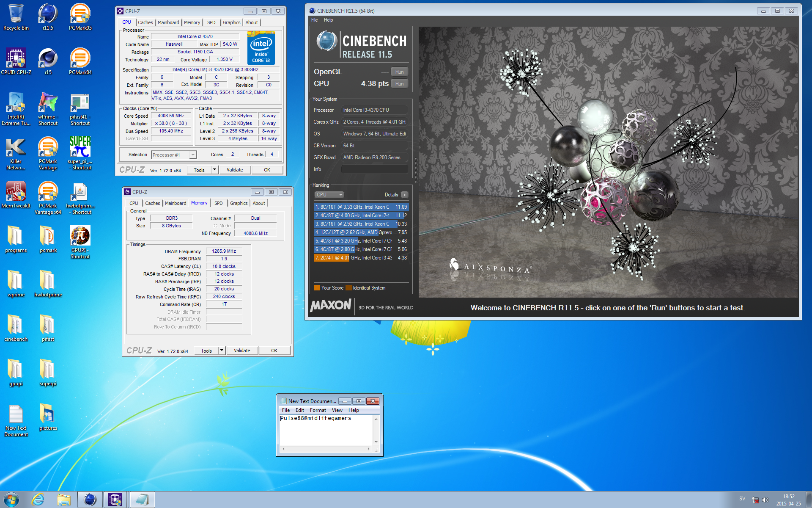Click OK in the lower CPU-Z window

pyautogui.click(x=274, y=351)
